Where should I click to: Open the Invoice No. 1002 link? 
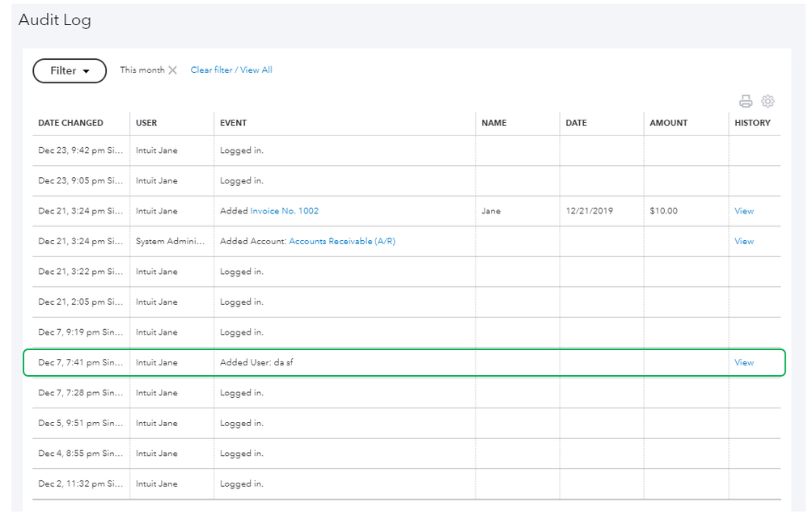click(284, 211)
